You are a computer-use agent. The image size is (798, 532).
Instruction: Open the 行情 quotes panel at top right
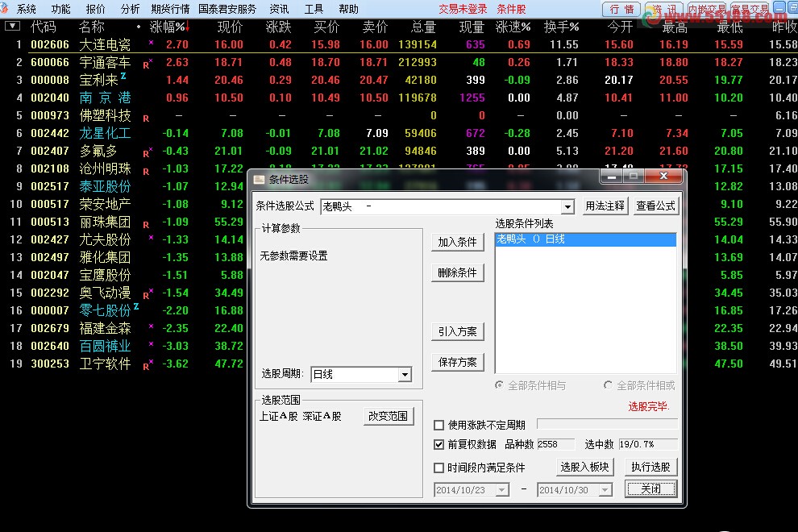pyautogui.click(x=621, y=9)
